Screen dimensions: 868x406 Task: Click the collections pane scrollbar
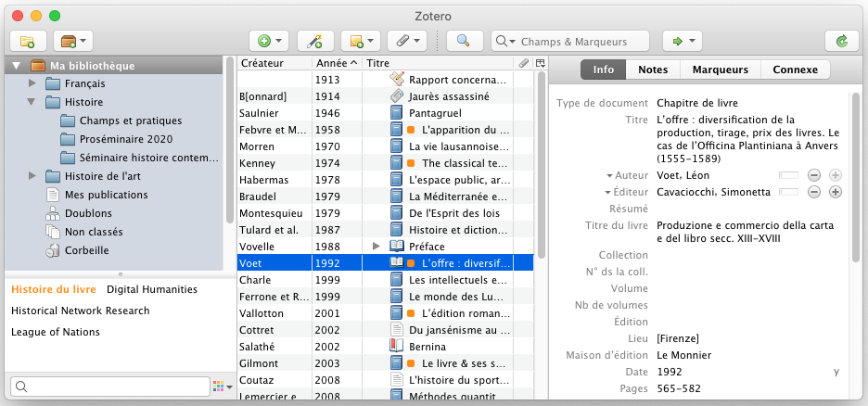coord(229,138)
